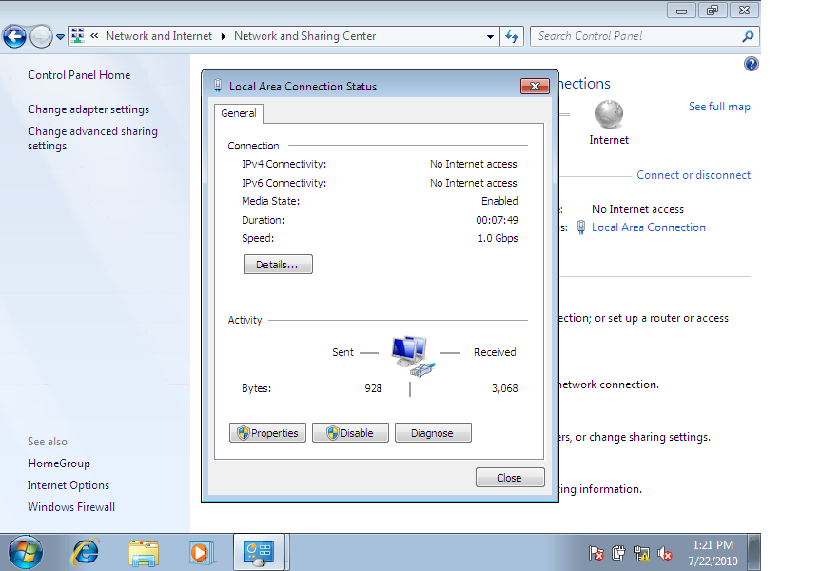Click the power plug tray icon

click(619, 553)
